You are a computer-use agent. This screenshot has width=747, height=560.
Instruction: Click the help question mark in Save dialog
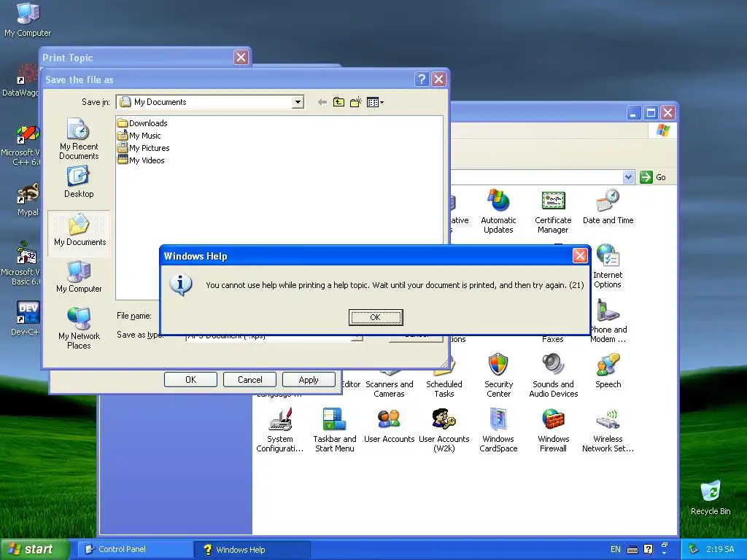tap(422, 79)
